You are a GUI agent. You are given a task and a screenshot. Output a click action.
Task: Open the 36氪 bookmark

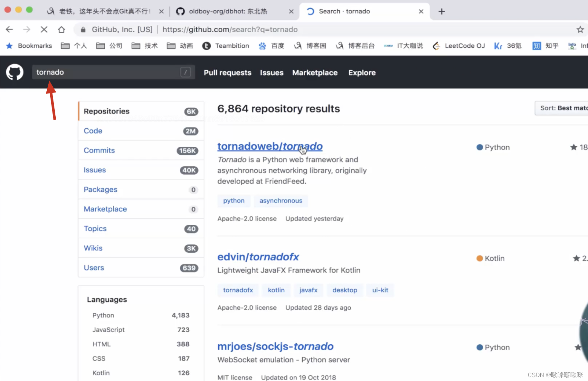(x=508, y=46)
